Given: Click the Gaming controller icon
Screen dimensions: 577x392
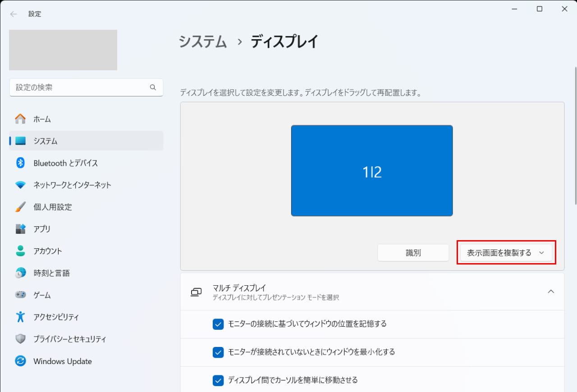Looking at the screenshot, I should pos(20,295).
